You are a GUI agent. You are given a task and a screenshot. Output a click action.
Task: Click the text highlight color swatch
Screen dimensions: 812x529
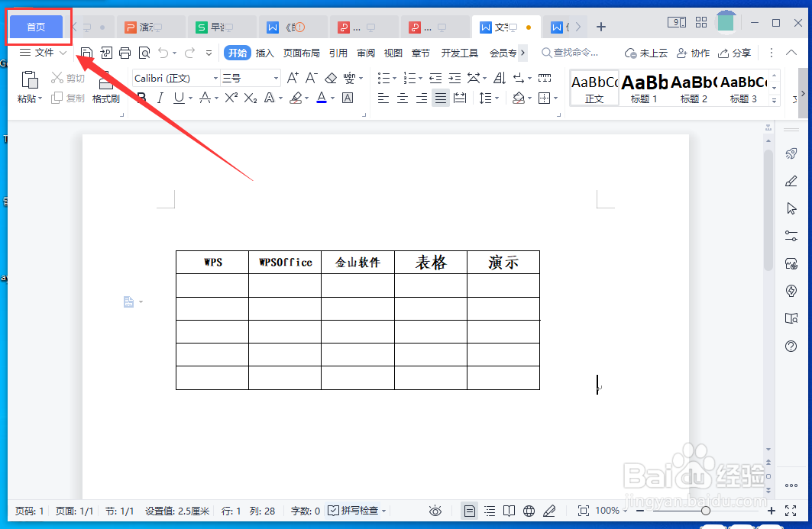pos(296,98)
